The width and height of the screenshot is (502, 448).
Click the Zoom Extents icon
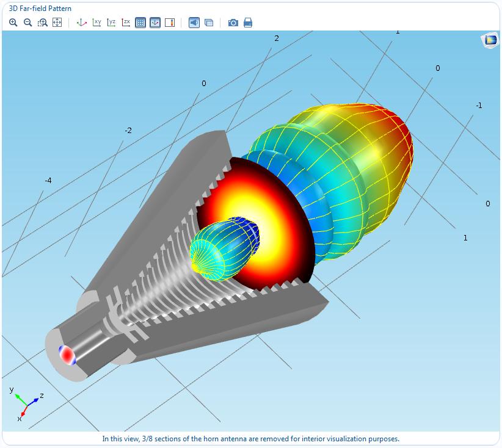tap(57, 23)
